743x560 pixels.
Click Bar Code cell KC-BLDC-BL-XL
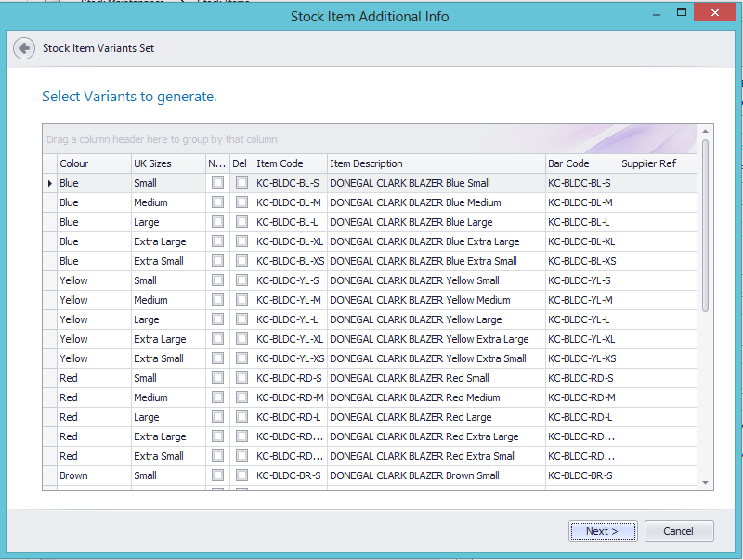coord(582,241)
